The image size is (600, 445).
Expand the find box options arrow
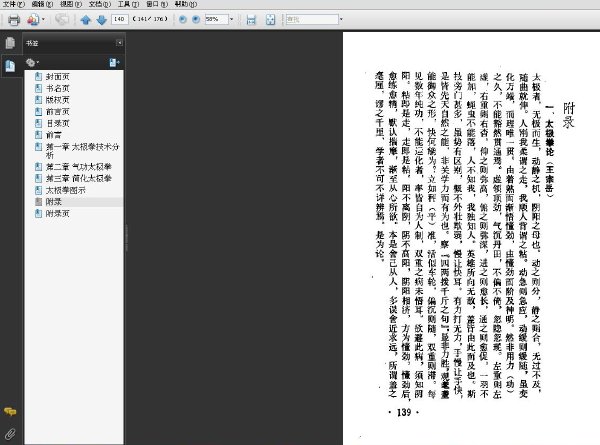click(341, 19)
